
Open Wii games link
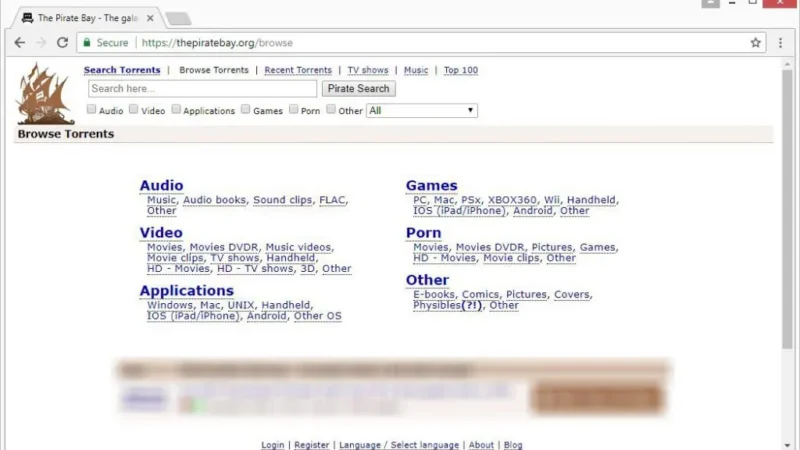pos(552,200)
